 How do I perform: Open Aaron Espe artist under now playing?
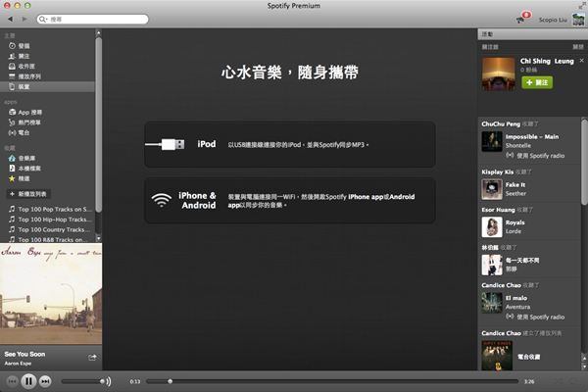(18, 364)
